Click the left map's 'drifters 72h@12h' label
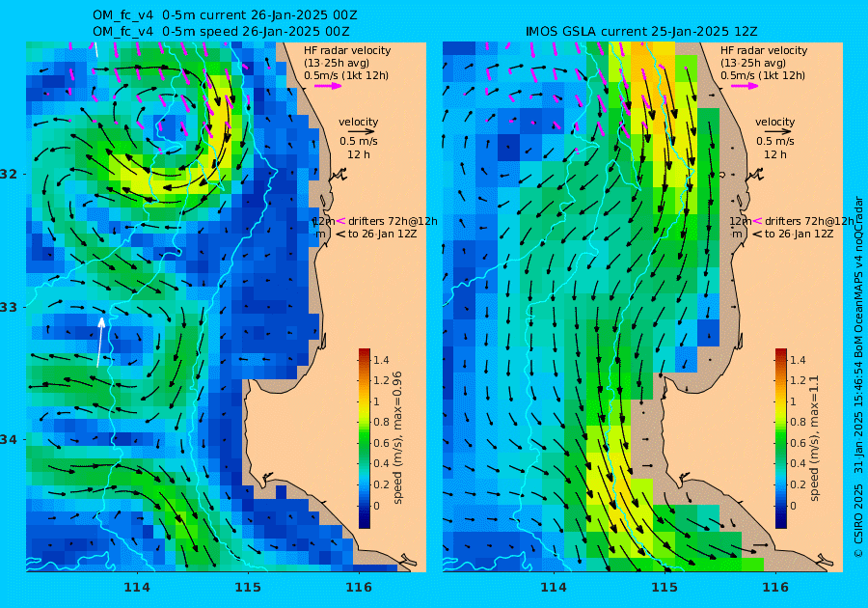Screen dimensions: 868x608 [x=393, y=221]
